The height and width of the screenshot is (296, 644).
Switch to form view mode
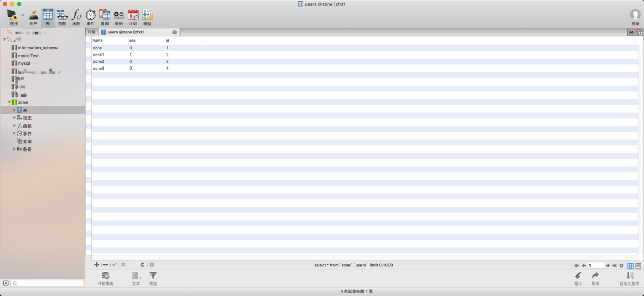click(x=638, y=266)
